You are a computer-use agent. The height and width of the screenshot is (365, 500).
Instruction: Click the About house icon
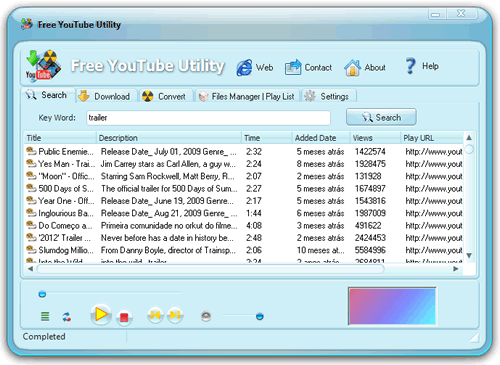352,68
